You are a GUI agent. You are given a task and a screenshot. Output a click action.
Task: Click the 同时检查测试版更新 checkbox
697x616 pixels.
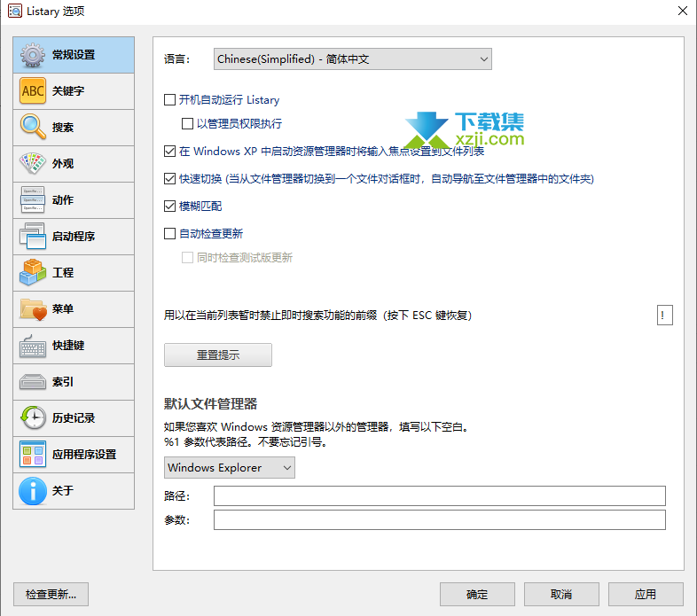click(x=188, y=257)
